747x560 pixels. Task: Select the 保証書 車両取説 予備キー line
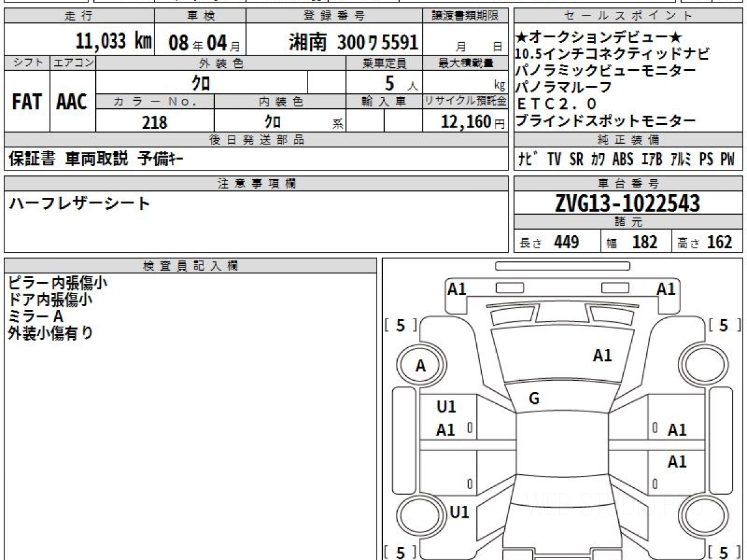tap(96, 159)
